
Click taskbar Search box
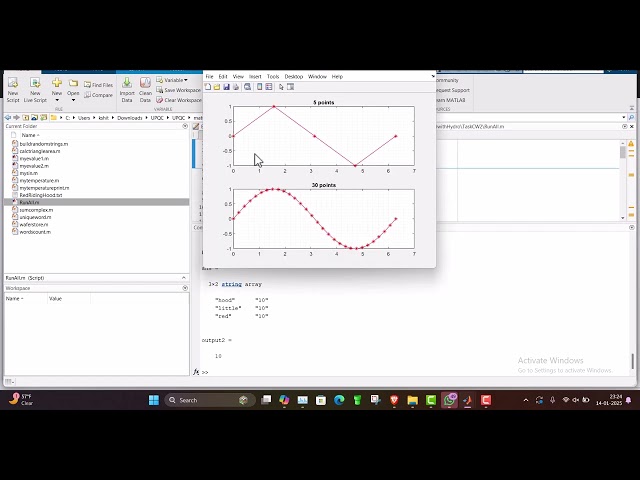(x=210, y=400)
